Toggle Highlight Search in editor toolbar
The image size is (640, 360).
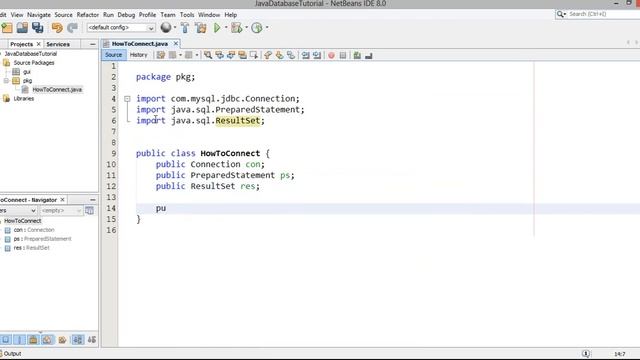point(242,55)
